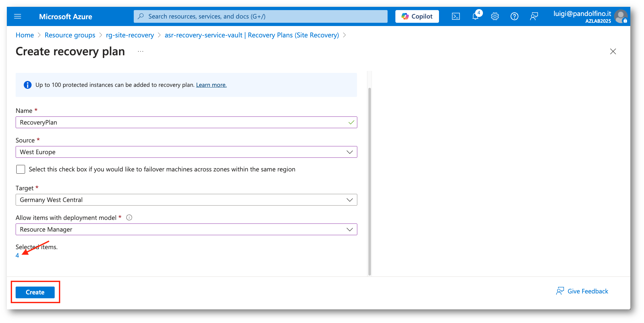
Task: Open the account profile avatar
Action: (x=620, y=17)
